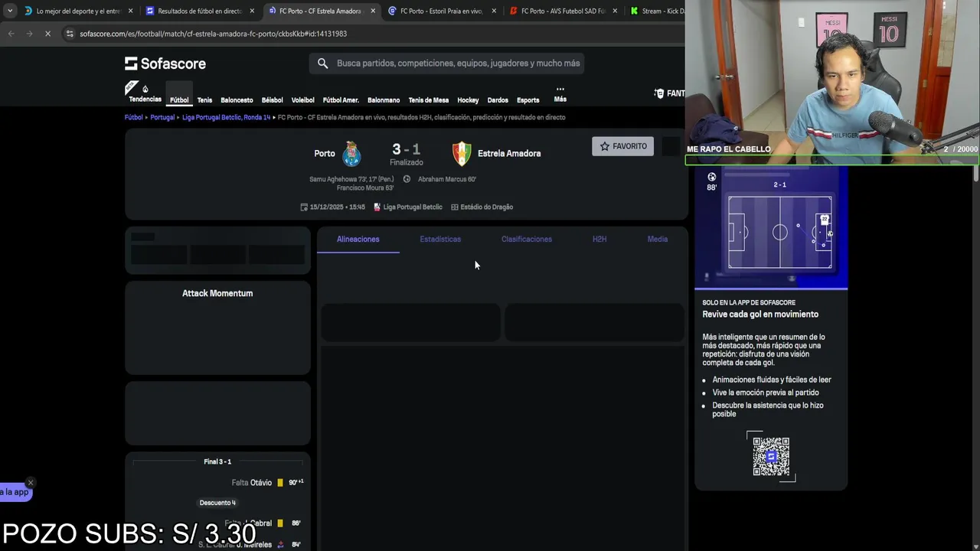Screen dimensions: 980x551
Task: Close the Lo mejor del deporte tab
Action: pos(130,11)
